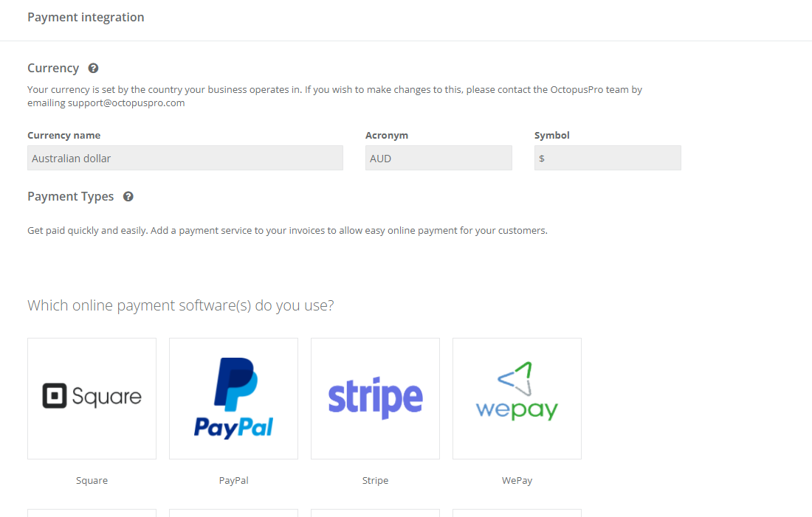Click the PayPal label under its logo
The image size is (812, 517).
tap(233, 480)
